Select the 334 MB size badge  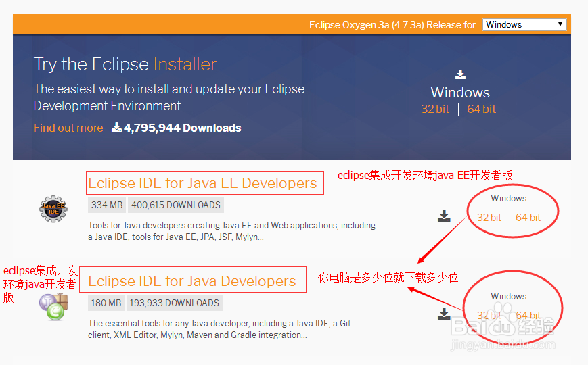pyautogui.click(x=107, y=205)
